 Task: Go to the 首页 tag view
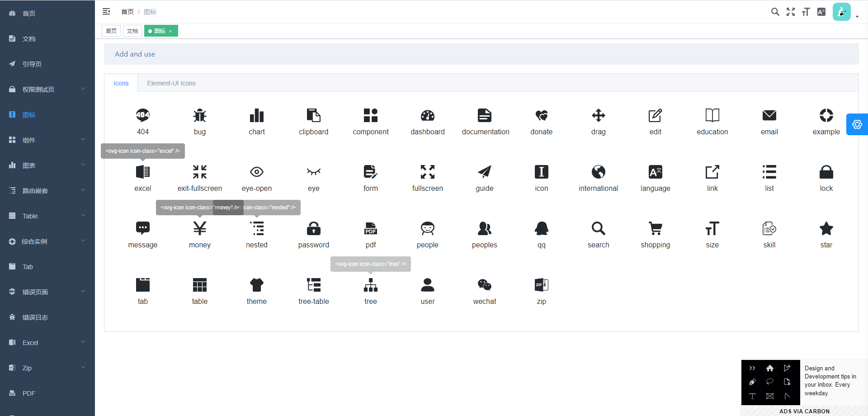coord(111,31)
